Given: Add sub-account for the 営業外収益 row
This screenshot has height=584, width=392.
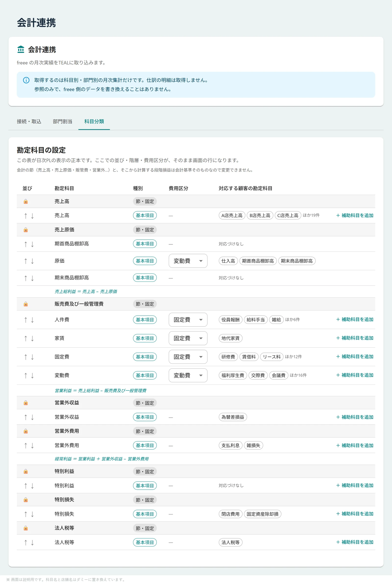Looking at the screenshot, I should pyautogui.click(x=355, y=417).
